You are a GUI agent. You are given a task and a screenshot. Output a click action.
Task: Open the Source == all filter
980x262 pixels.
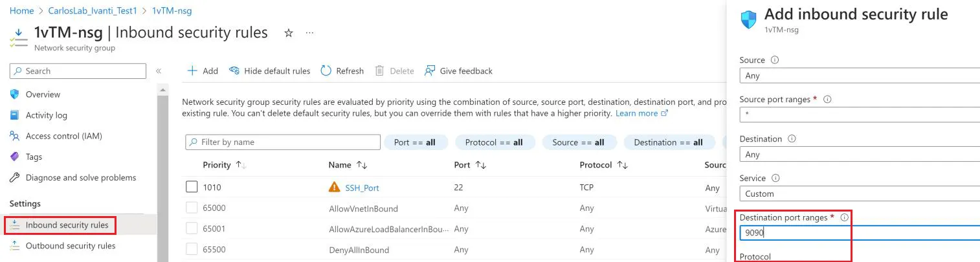(x=579, y=142)
